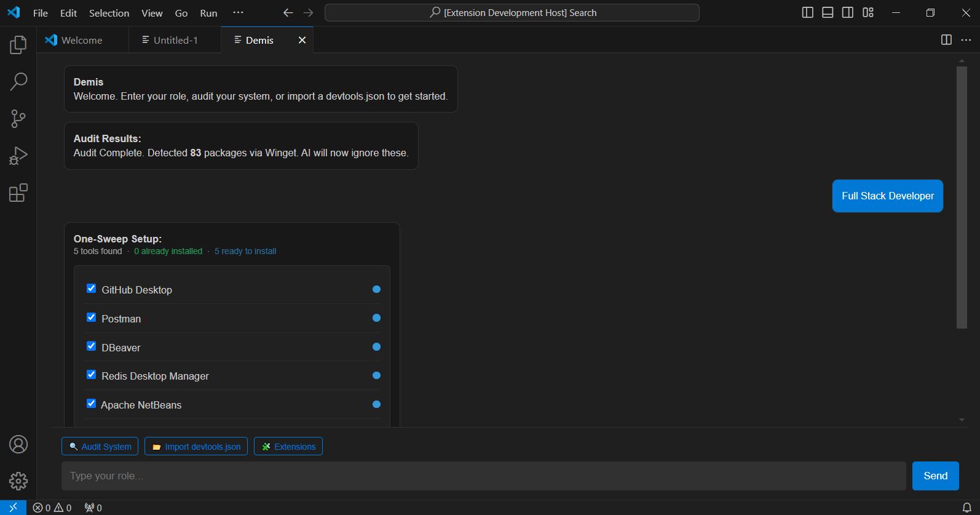
Task: Open the Run menu
Action: [208, 13]
